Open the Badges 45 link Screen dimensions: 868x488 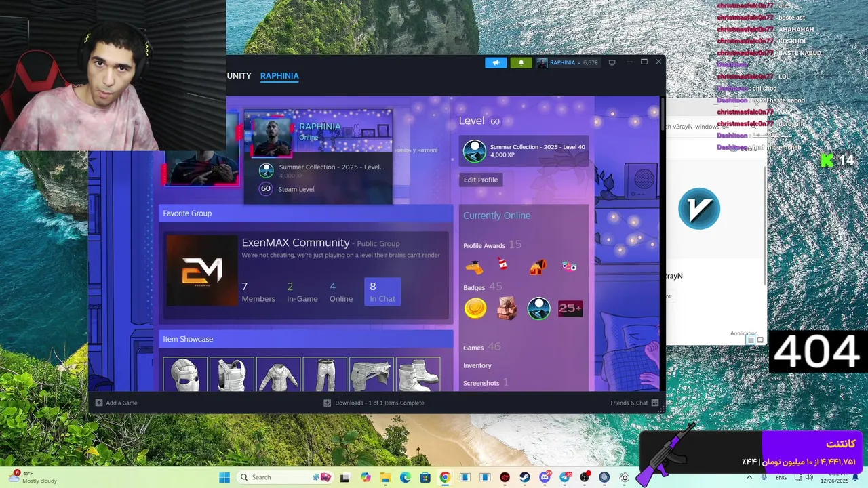coord(483,287)
